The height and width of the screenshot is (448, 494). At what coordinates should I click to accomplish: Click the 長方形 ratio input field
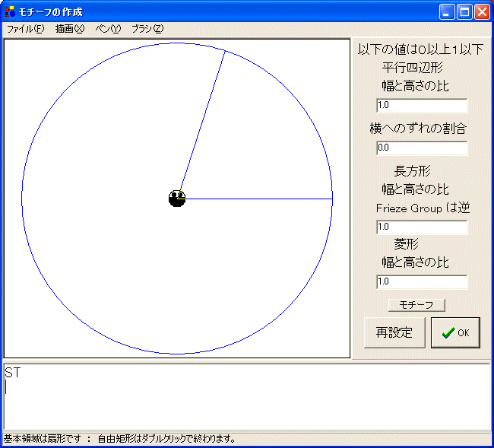[x=422, y=227]
